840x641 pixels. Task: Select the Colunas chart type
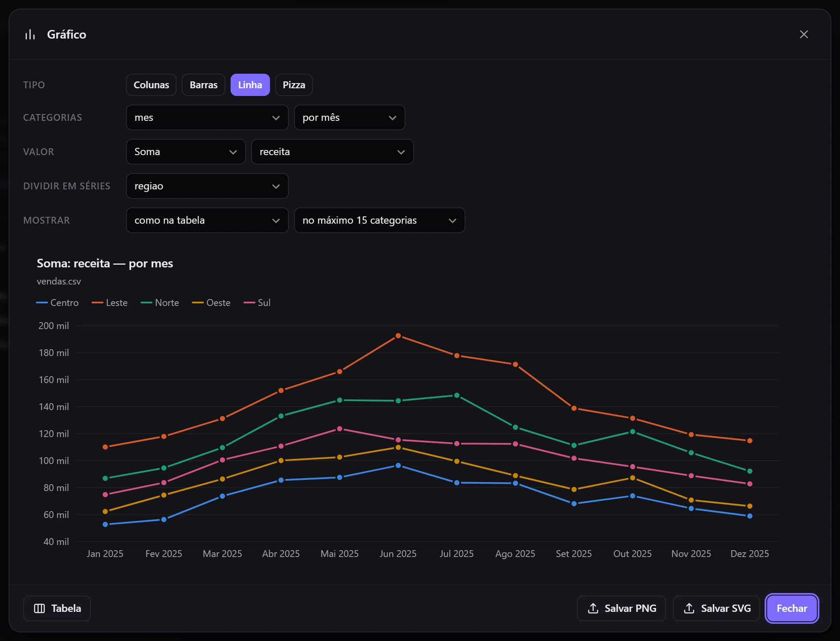pyautogui.click(x=151, y=85)
